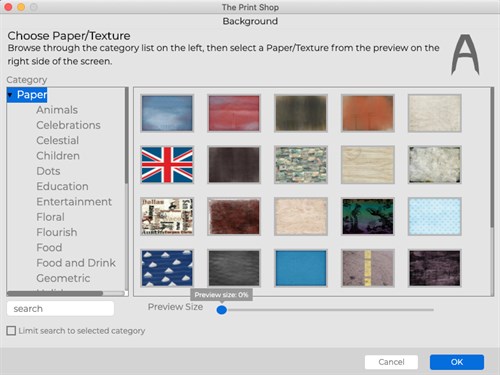Choose the dark purple grunge texture
The image size is (500, 375).
[x=435, y=268]
